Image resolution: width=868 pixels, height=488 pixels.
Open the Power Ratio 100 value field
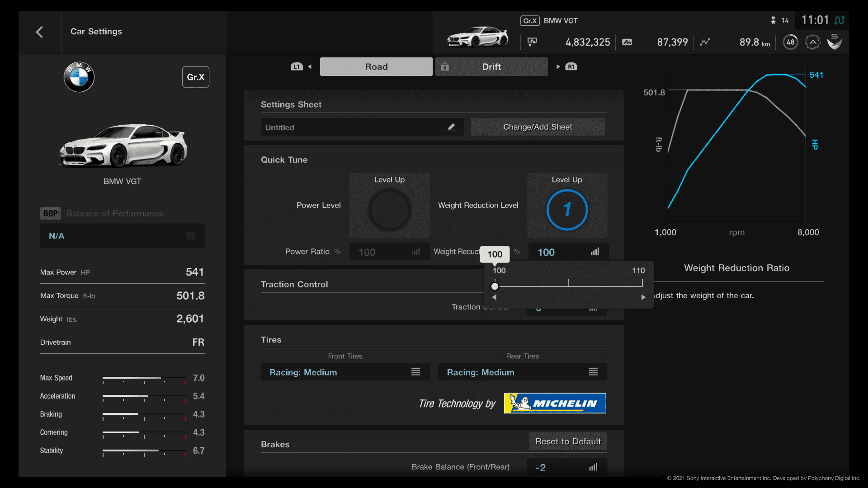(389, 252)
